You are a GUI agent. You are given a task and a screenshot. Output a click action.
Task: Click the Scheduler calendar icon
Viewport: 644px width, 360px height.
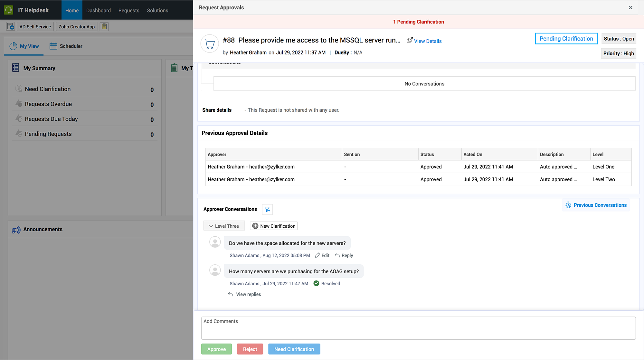click(53, 46)
